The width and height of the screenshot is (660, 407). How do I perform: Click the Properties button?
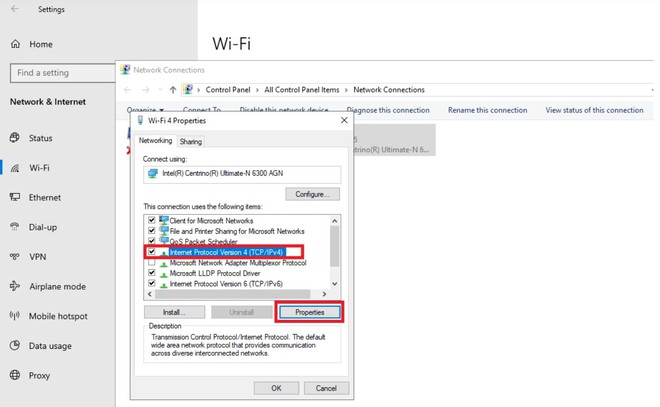click(x=309, y=312)
